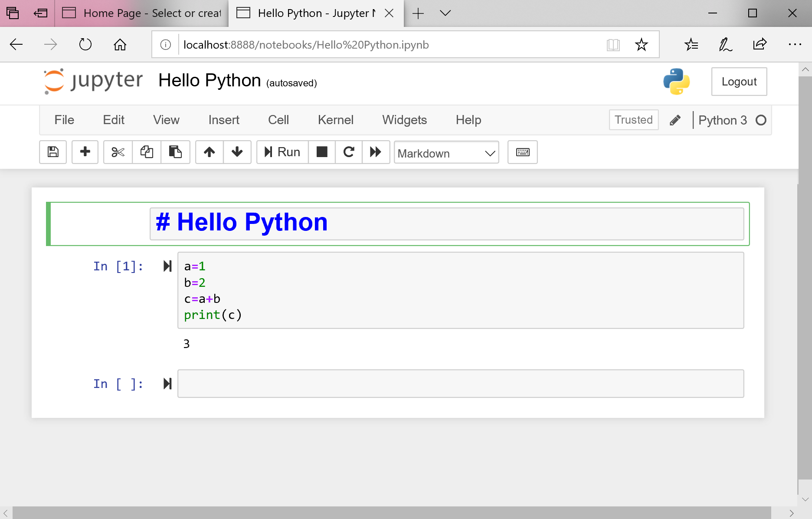
Task: Click the Logout button
Action: click(739, 82)
